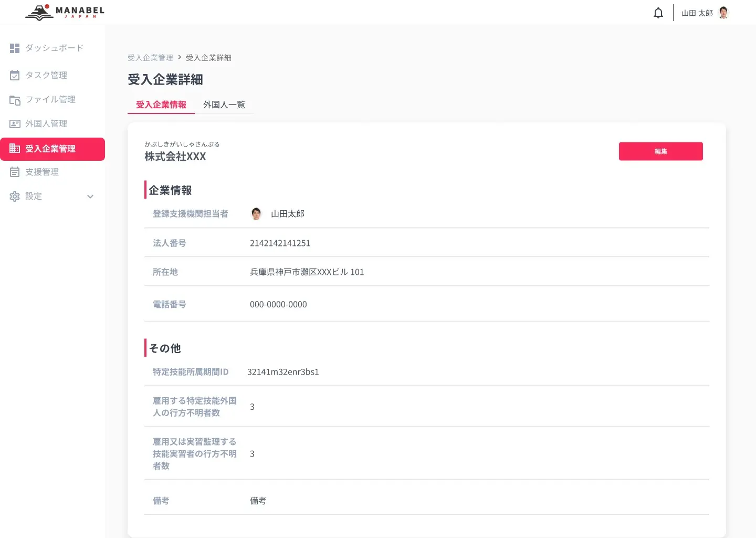The width and height of the screenshot is (756, 538).
Task: Select the 受入企業管理 building icon
Action: pyautogui.click(x=14, y=149)
